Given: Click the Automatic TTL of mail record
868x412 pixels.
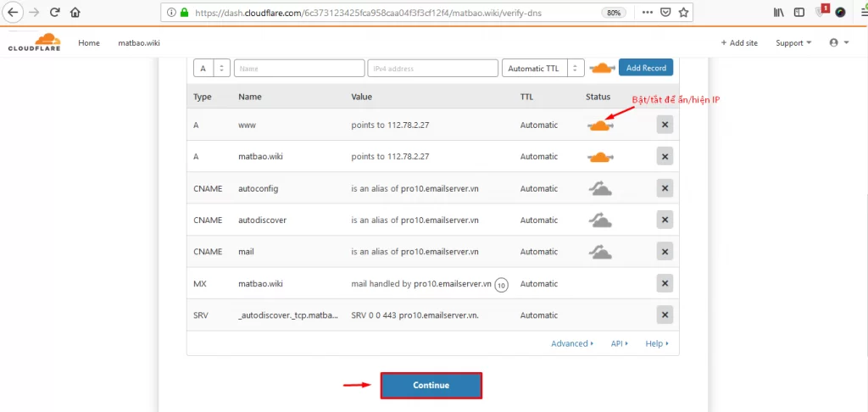Looking at the screenshot, I should point(539,252).
